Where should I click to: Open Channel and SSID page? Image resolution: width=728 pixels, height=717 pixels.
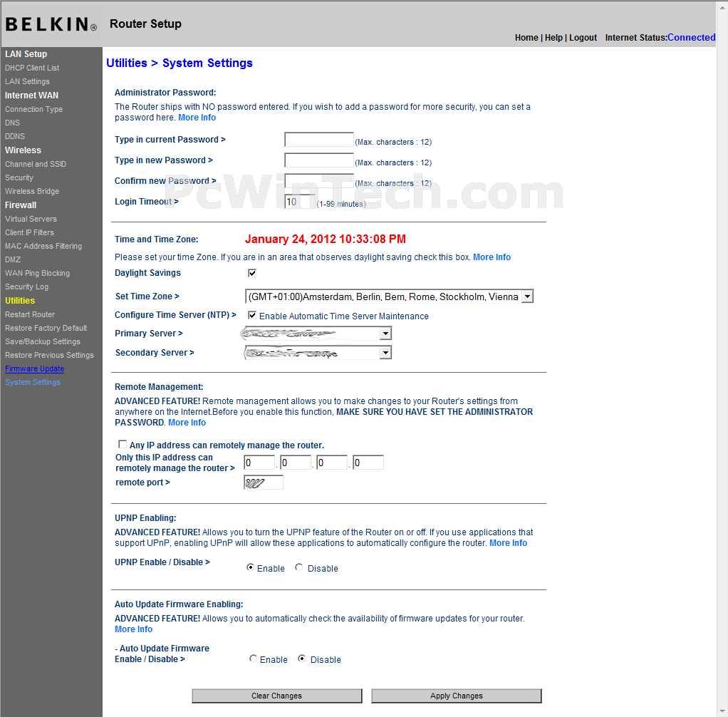click(x=36, y=164)
